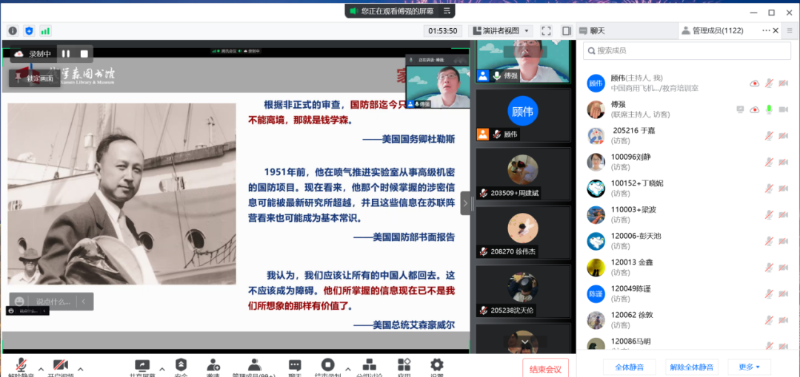The height and width of the screenshot is (377, 800).
Task: Click the start video camera icon
Action: point(61,365)
